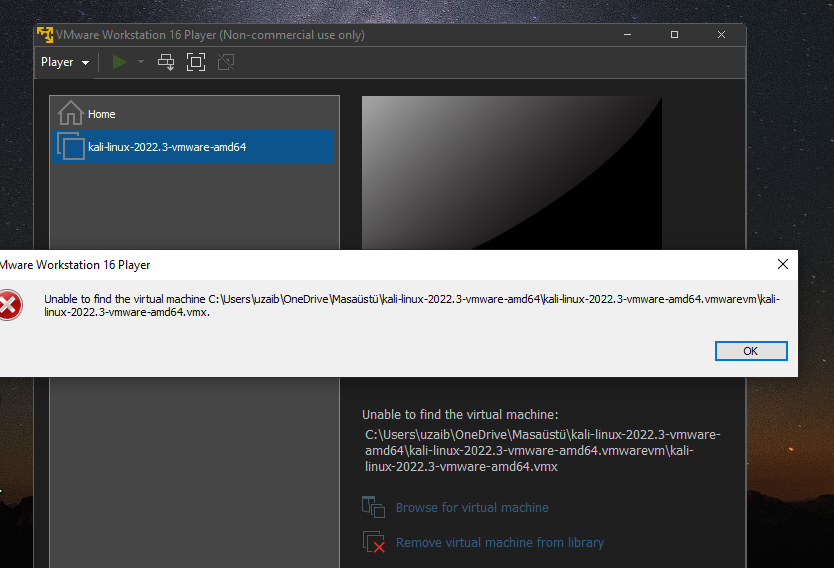Screen dimensions: 834x568
Task: Maximize the VMware Workstation Player window
Action: 674,35
